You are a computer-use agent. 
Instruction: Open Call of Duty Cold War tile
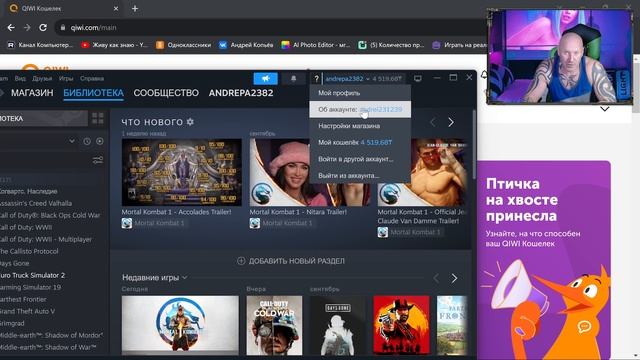(274, 325)
